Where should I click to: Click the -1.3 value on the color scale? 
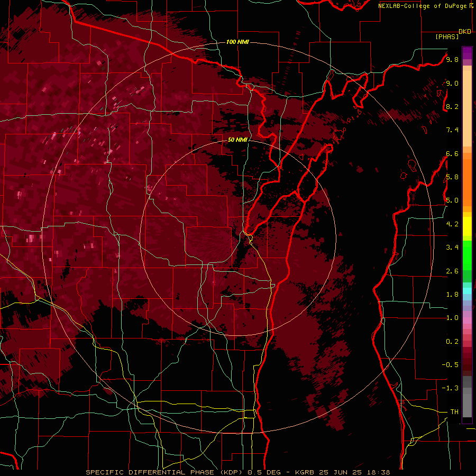(x=451, y=388)
